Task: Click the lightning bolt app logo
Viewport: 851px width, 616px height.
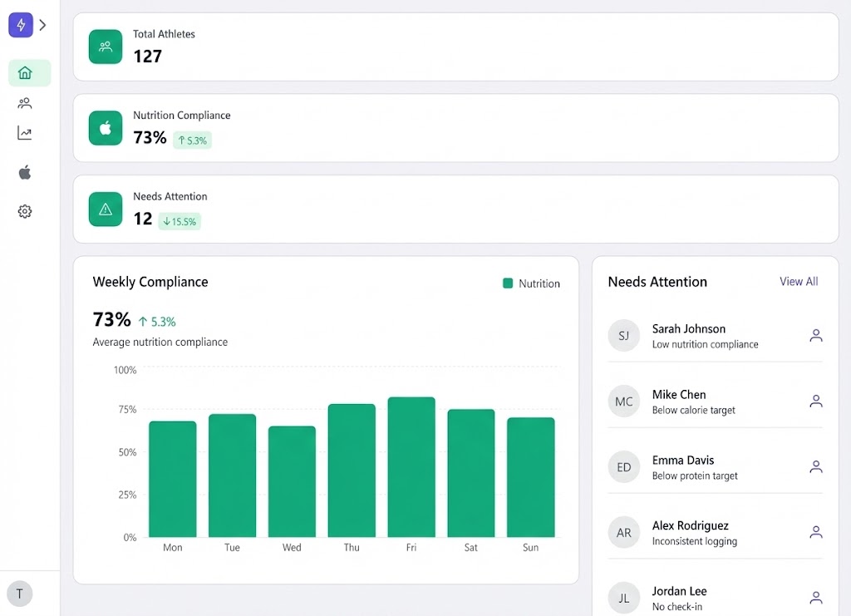Action: tap(21, 25)
